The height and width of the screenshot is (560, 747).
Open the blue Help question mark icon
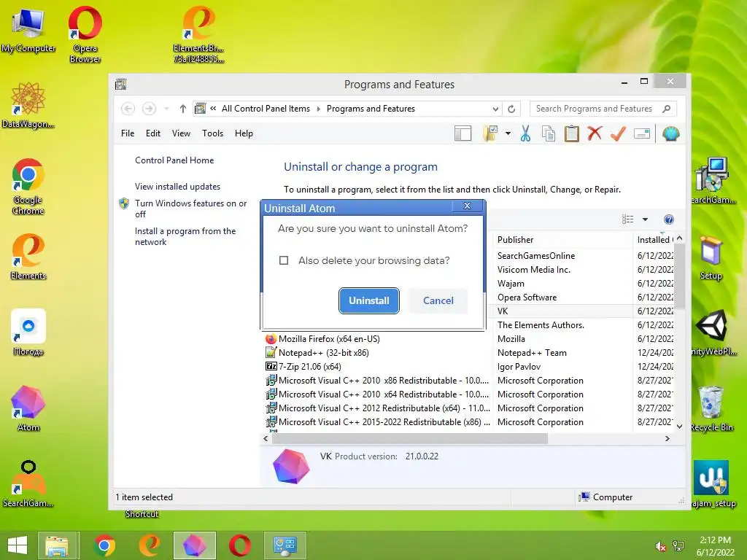tap(669, 219)
